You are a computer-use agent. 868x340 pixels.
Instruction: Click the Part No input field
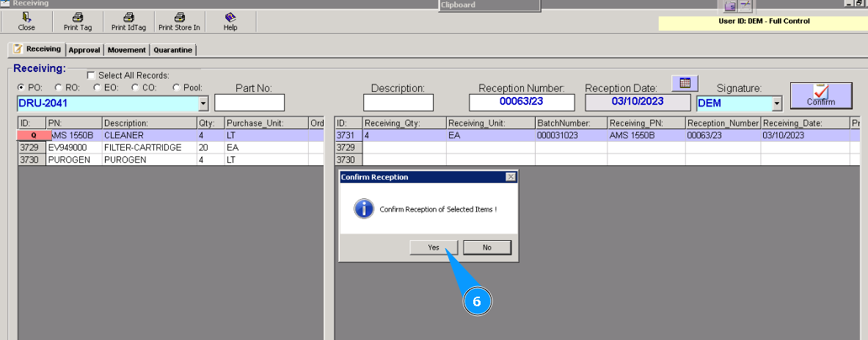pyautogui.click(x=249, y=103)
